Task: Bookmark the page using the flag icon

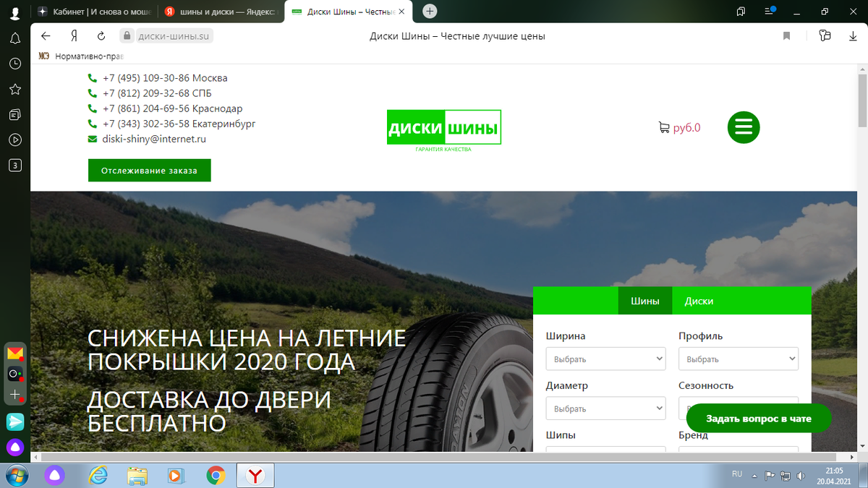Action: [x=786, y=35]
